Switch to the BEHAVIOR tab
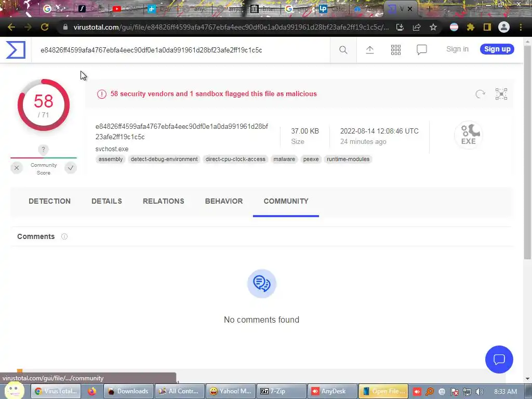532x399 pixels. tap(224, 201)
